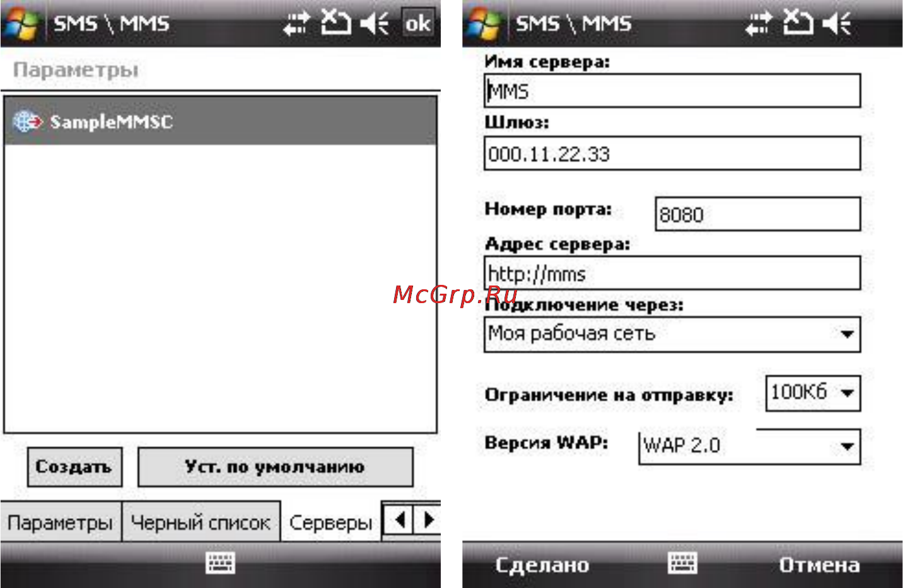Viewport: 903px width, 588px height.
Task: Click Уст. по умолчанию button
Action: click(x=275, y=467)
